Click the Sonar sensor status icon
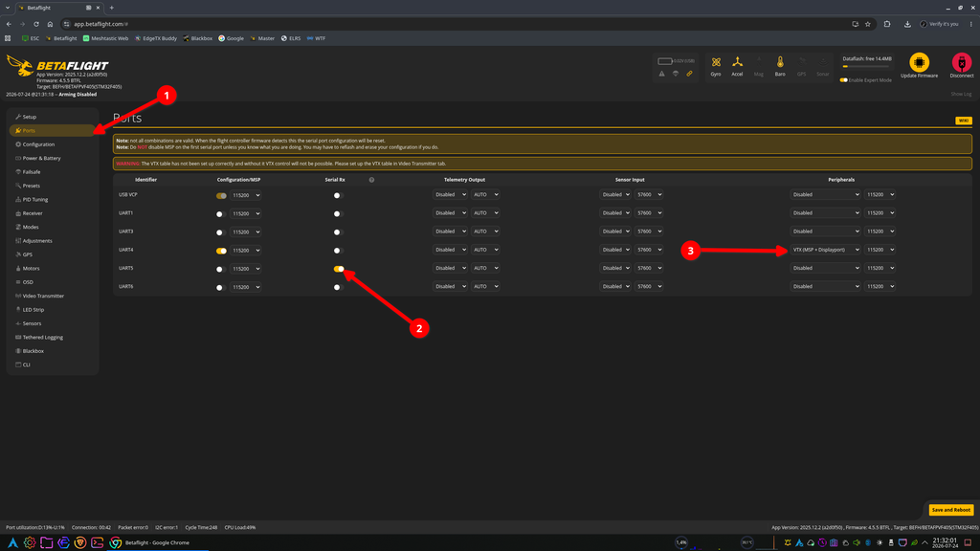This screenshot has width=980, height=551. click(823, 62)
